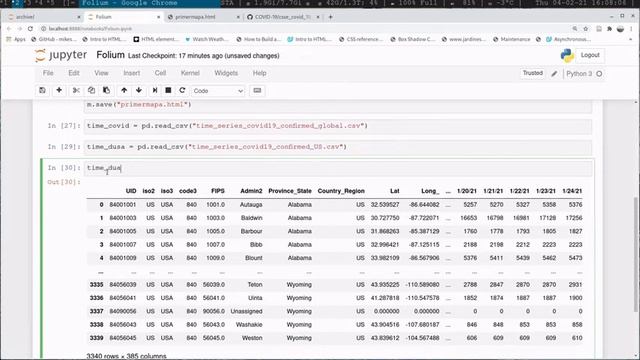Insert a cell below with the plus icon
The image size is (640, 360).
(x=59, y=90)
